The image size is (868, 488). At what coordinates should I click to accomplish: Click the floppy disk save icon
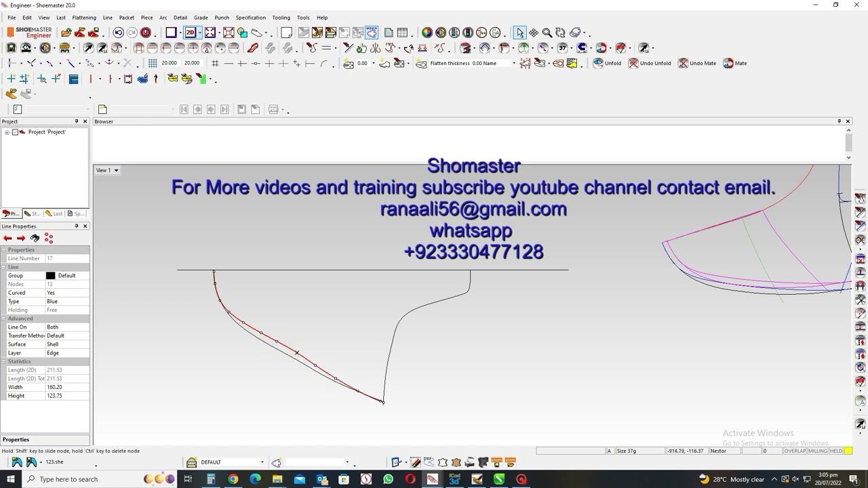tap(12, 48)
